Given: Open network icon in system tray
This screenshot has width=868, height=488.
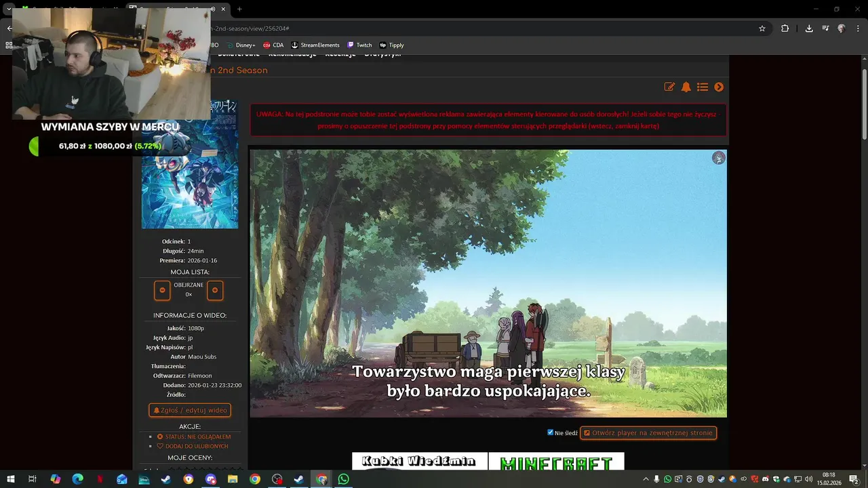Looking at the screenshot, I should [x=797, y=479].
